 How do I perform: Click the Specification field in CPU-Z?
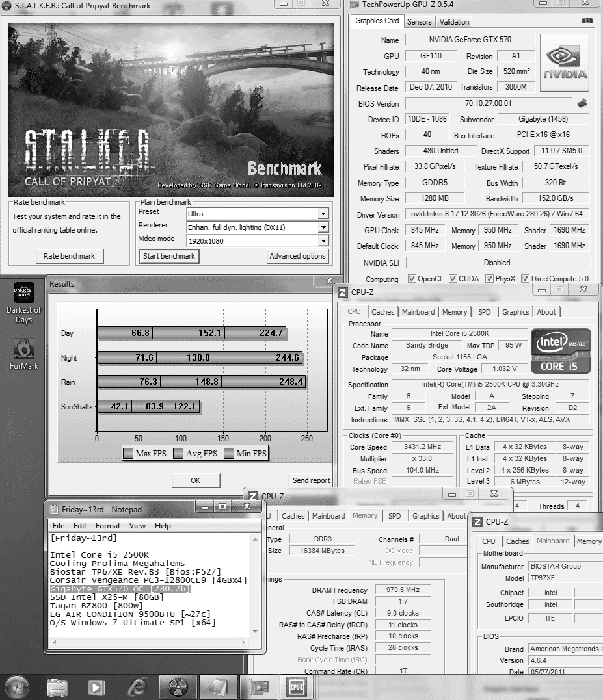point(490,384)
